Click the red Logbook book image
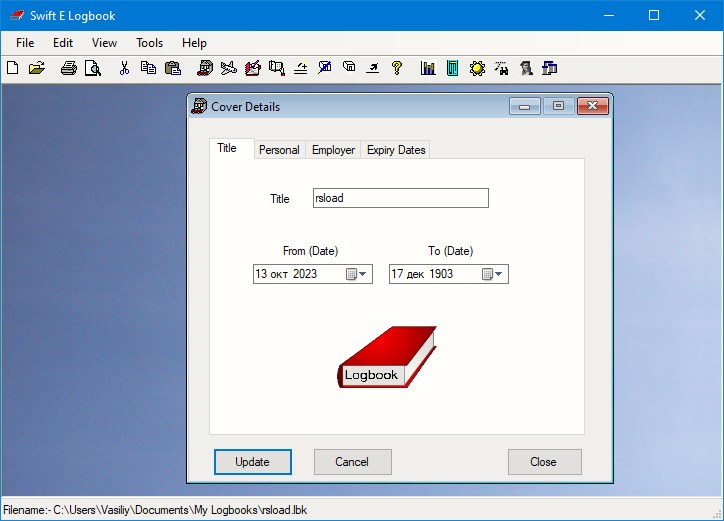Screen dimensions: 724x521 pos(387,357)
